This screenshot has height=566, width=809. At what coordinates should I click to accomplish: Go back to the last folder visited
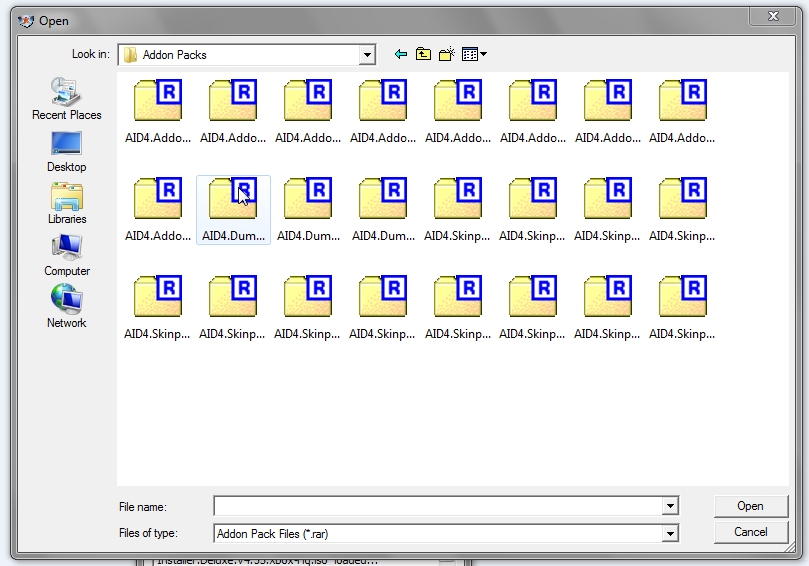401,54
